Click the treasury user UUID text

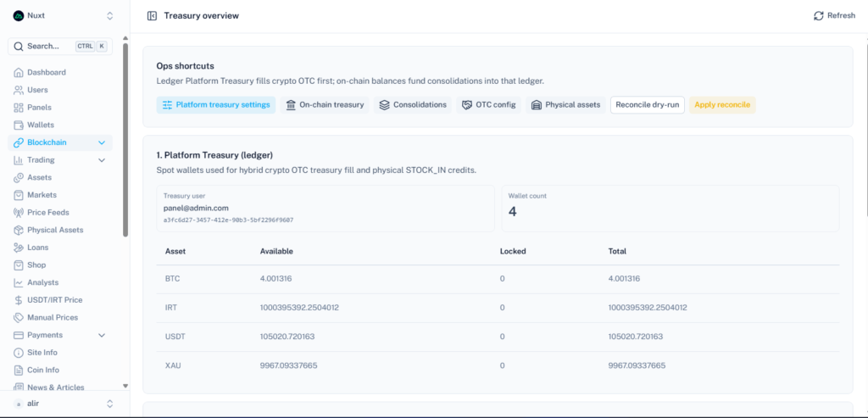coord(228,220)
